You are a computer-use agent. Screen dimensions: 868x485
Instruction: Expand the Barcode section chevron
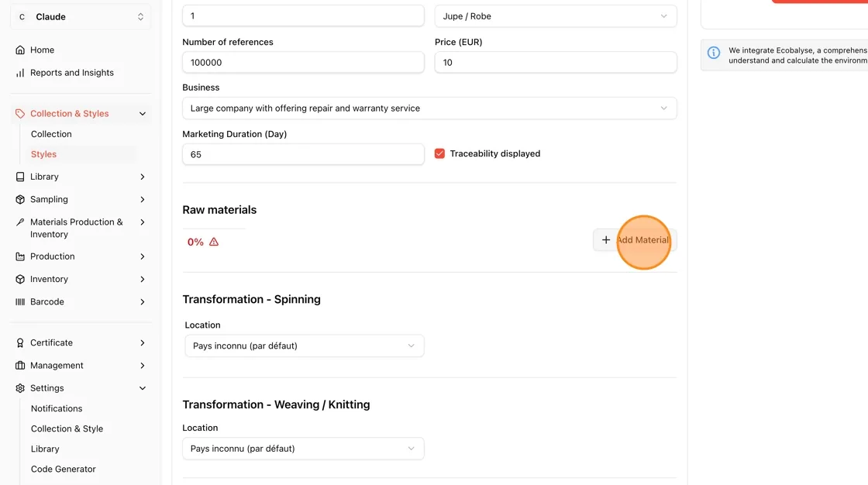tap(143, 301)
